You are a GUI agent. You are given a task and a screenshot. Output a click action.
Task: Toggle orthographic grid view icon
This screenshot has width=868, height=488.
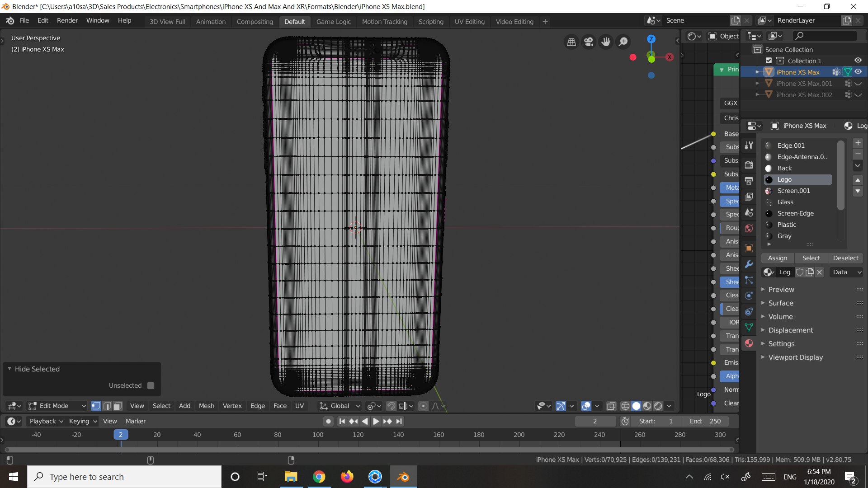coord(571,42)
